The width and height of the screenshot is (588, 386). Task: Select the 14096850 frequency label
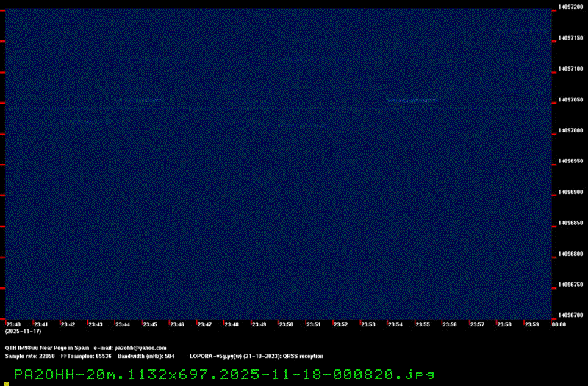[x=571, y=223]
